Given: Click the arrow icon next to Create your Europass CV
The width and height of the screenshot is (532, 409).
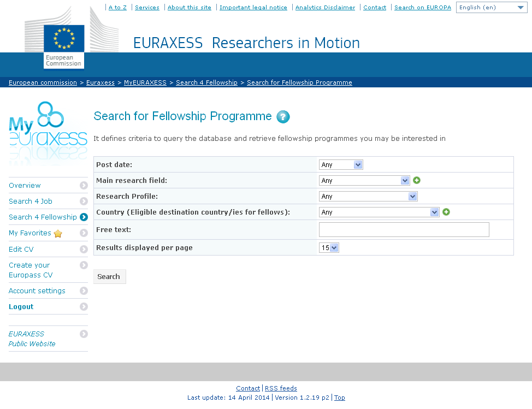Looking at the screenshot, I should [84, 265].
